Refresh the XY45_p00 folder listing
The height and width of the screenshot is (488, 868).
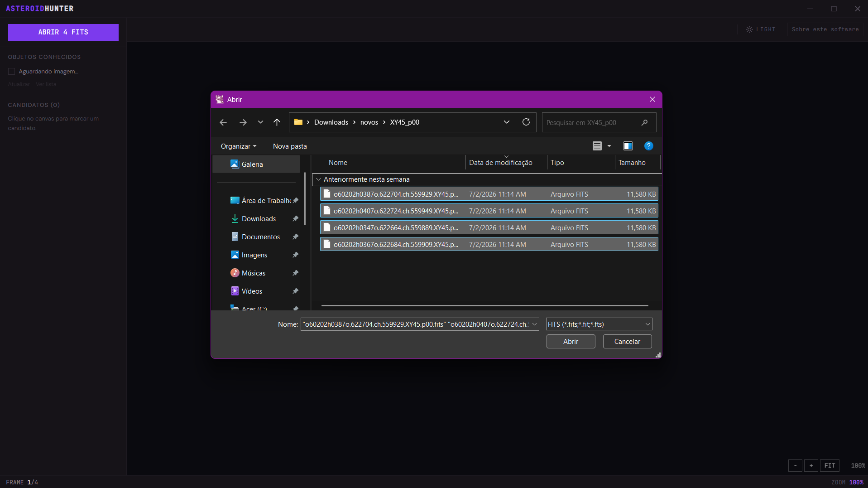(x=526, y=122)
